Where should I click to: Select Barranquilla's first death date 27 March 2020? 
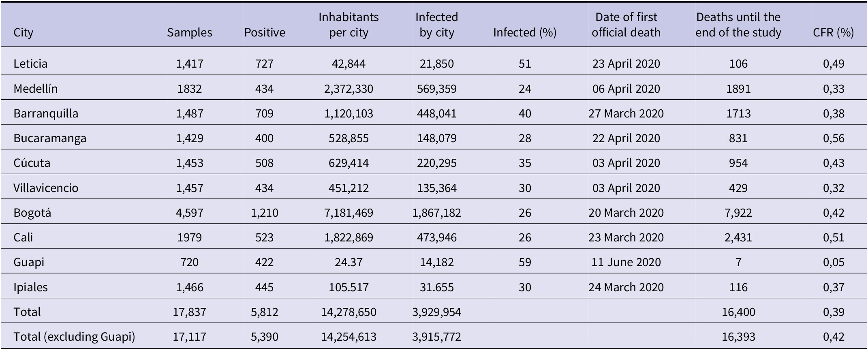point(626,113)
